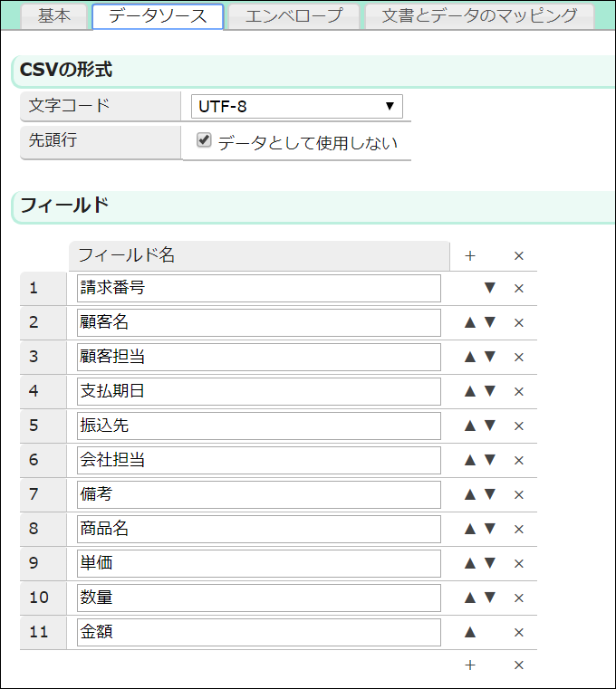
Task: Open the エンベロープ tab
Action: click(x=294, y=15)
